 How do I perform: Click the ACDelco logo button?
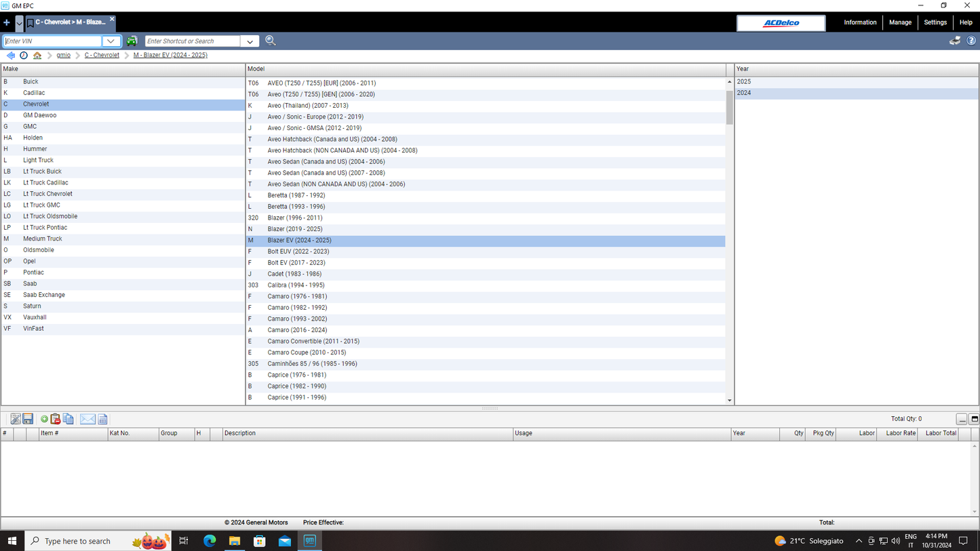pos(781,23)
